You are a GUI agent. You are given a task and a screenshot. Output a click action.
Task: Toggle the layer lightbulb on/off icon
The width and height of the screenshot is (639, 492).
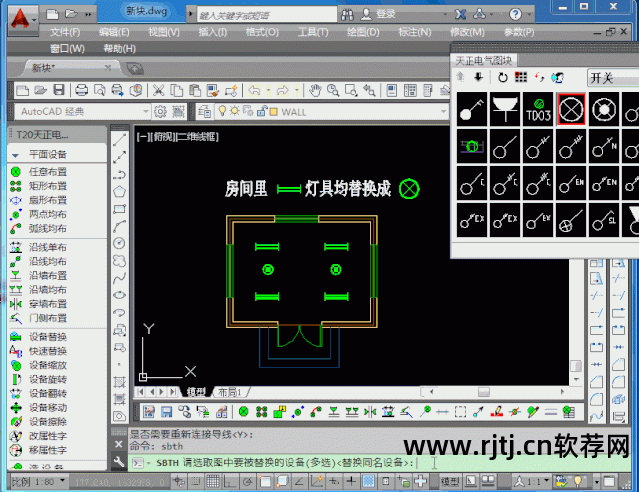222,111
